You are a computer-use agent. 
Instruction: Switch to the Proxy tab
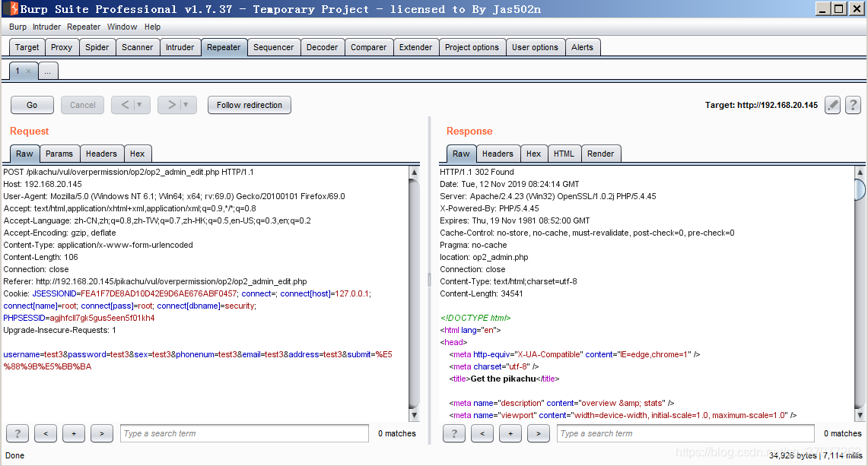click(62, 47)
